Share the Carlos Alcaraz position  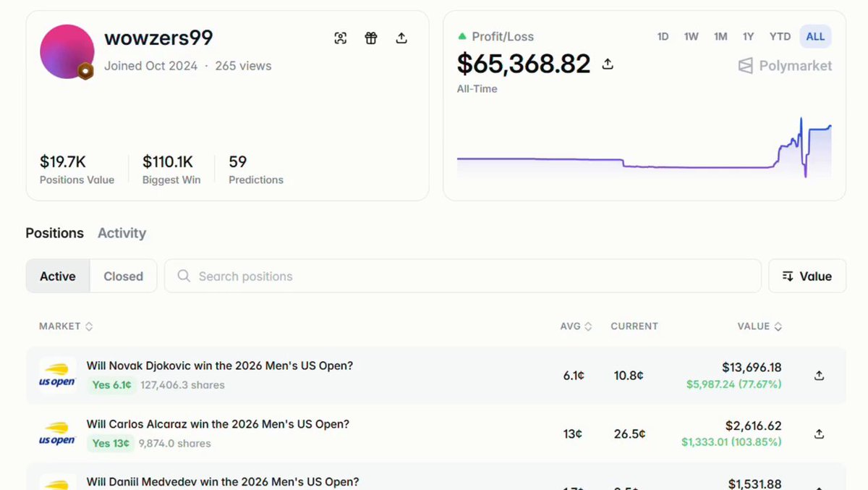click(x=819, y=434)
